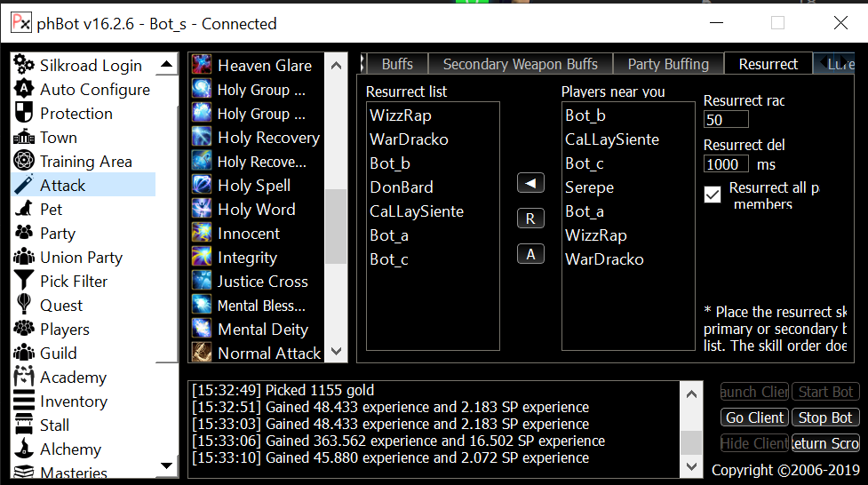Click the Holy Spell skill icon

[x=203, y=186]
